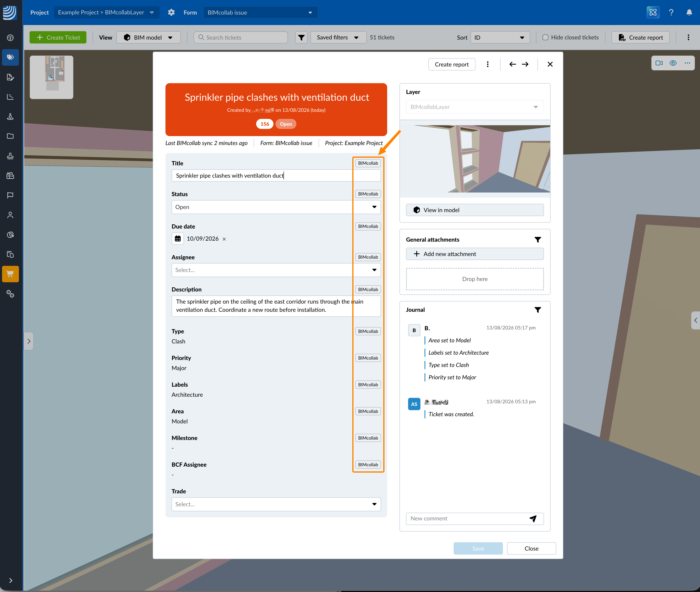Expand the left sidebar with bottom chevron
The height and width of the screenshot is (592, 700).
11,581
